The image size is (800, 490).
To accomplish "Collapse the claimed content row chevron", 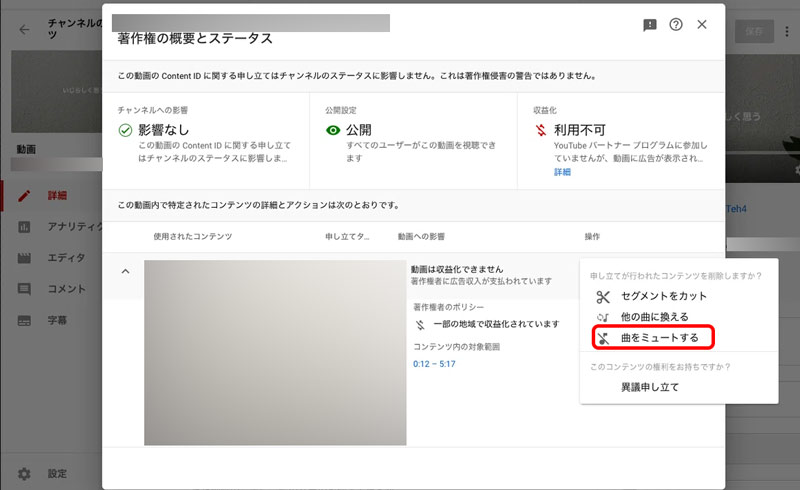I will (x=125, y=272).
